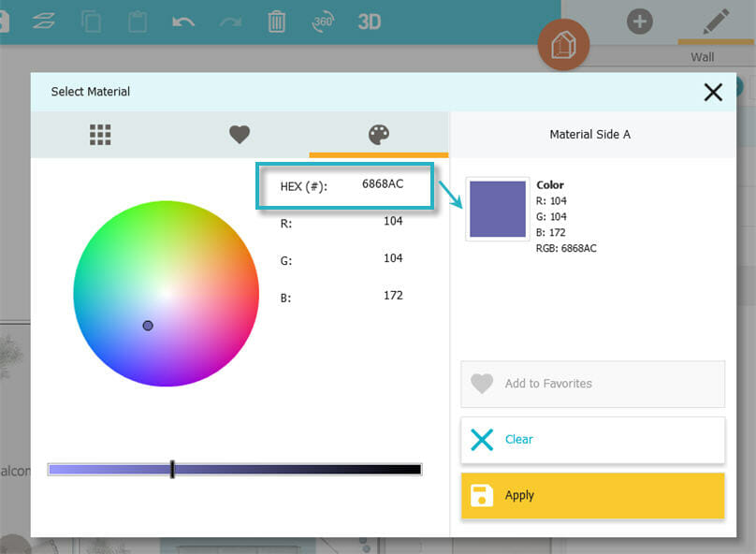Select the Wall pencil tab

point(716,22)
